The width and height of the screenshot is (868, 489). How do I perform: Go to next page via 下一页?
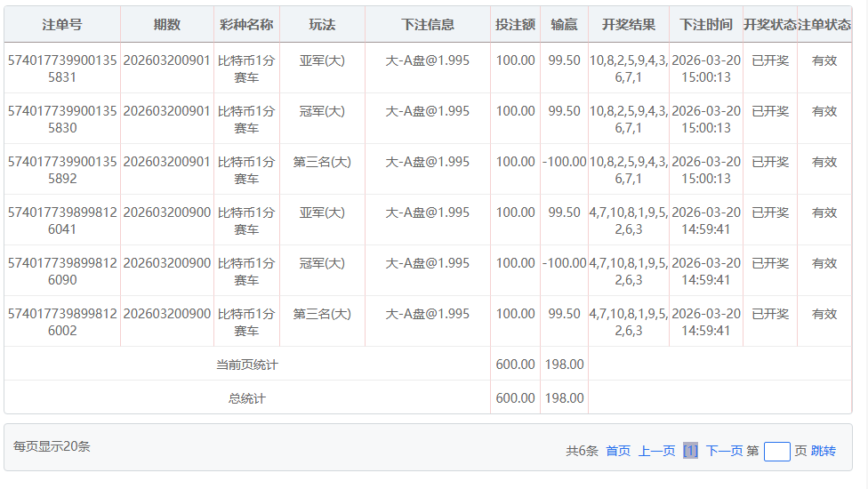pos(724,451)
